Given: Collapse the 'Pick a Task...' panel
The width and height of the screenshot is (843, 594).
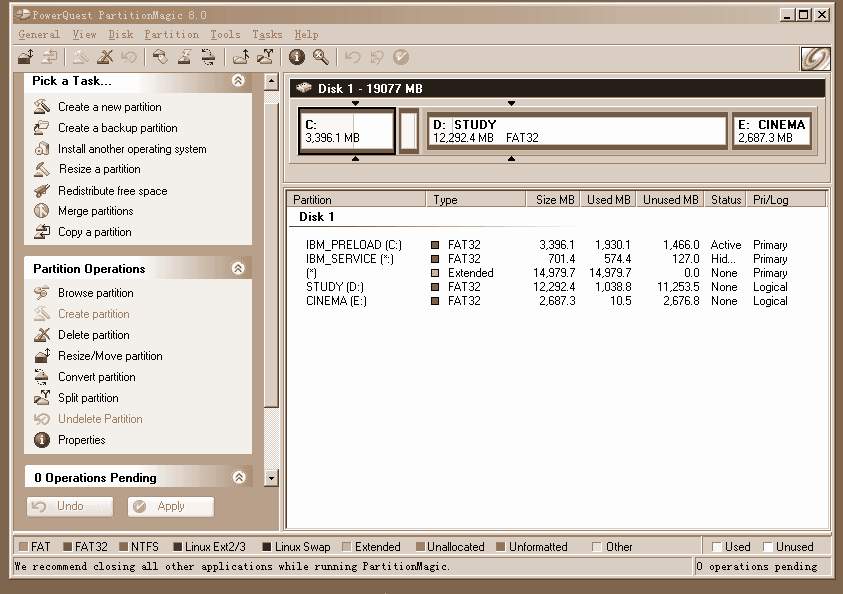Looking at the screenshot, I should point(238,81).
